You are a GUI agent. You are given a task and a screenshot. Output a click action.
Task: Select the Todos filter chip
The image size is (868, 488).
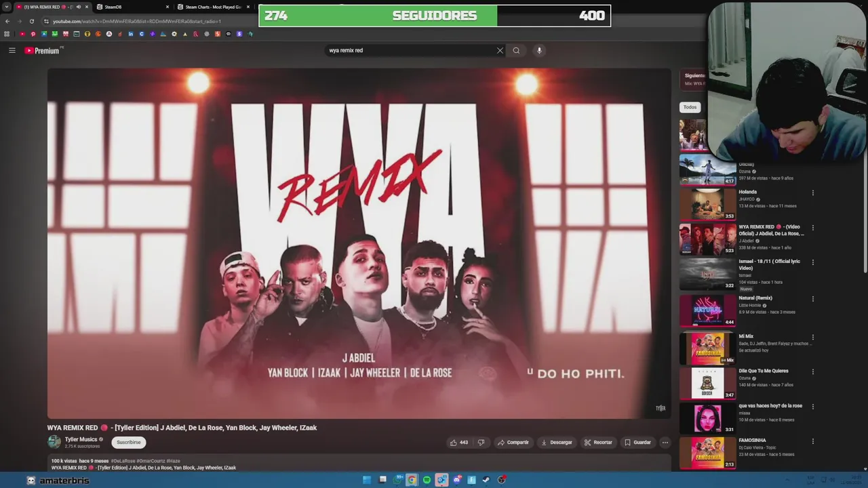pyautogui.click(x=690, y=107)
